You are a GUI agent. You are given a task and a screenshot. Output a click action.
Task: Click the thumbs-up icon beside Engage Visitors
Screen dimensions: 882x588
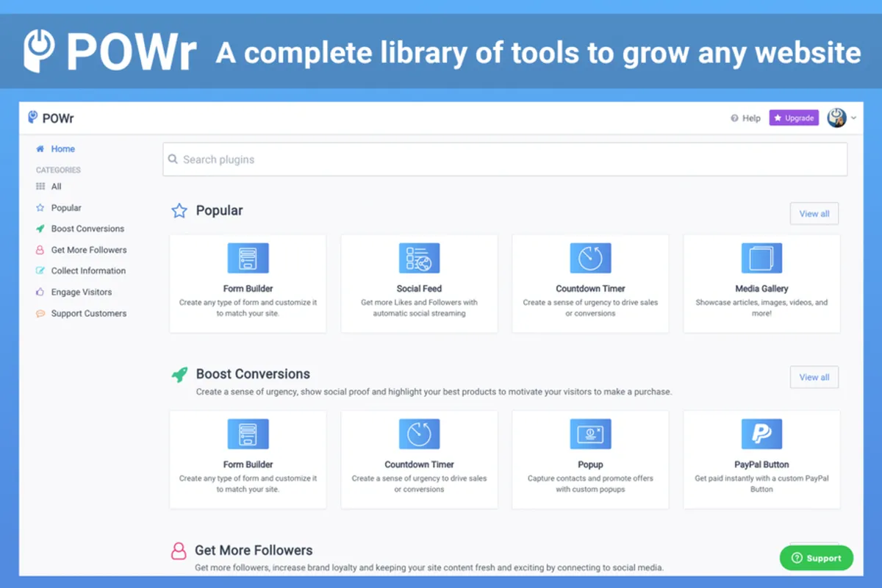click(40, 292)
